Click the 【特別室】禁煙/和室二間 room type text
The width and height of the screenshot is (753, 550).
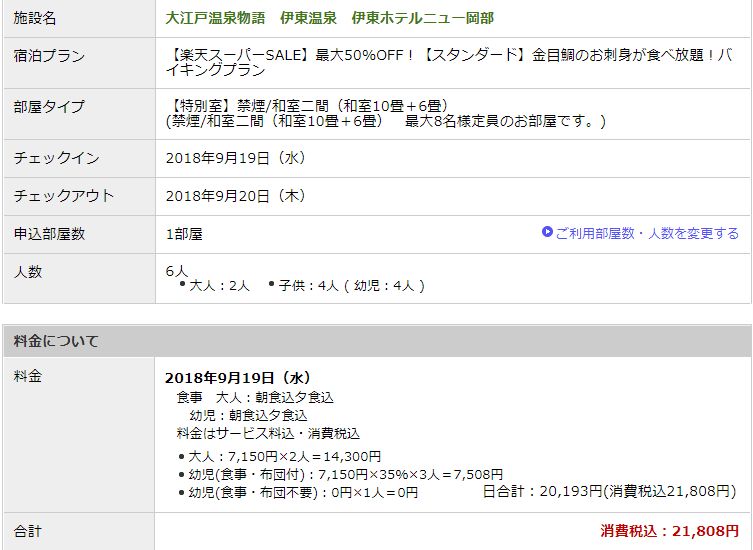308,106
